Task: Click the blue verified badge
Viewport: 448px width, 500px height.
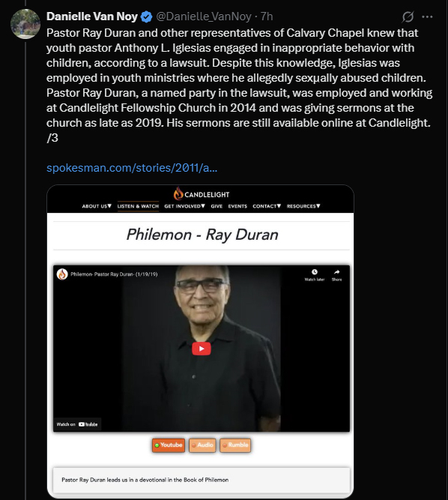Action: (146, 16)
